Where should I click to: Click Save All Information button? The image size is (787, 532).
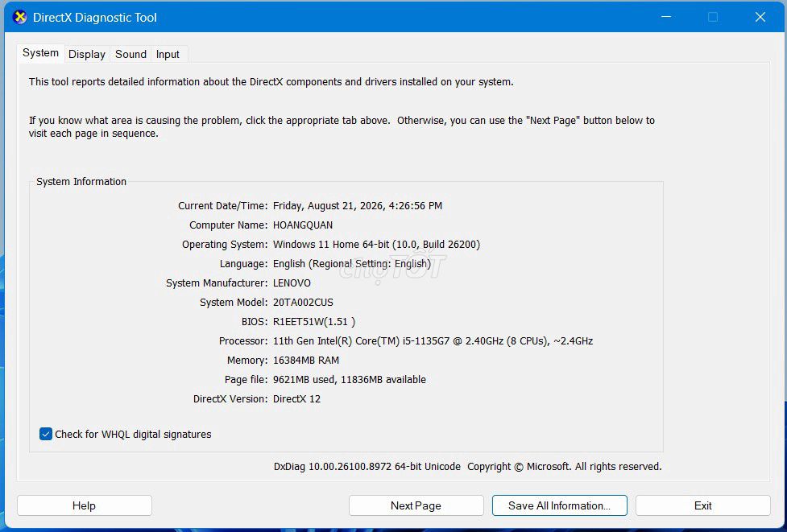tap(559, 505)
